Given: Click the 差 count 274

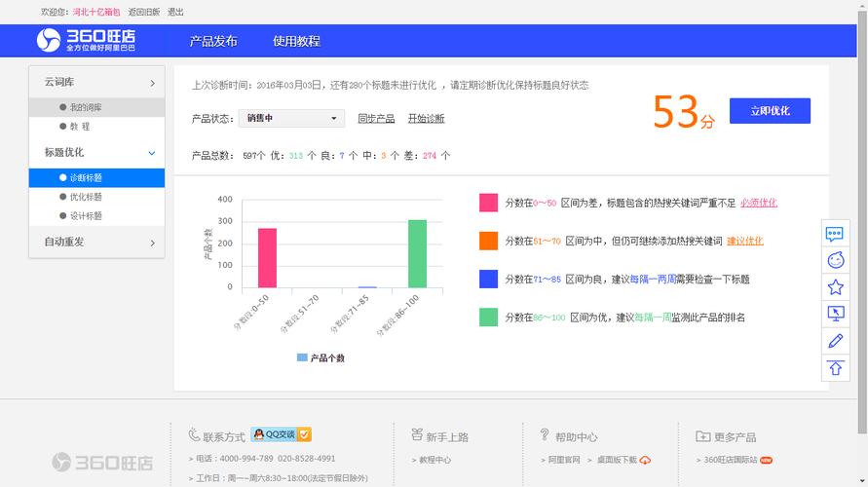Looking at the screenshot, I should click(x=430, y=156).
